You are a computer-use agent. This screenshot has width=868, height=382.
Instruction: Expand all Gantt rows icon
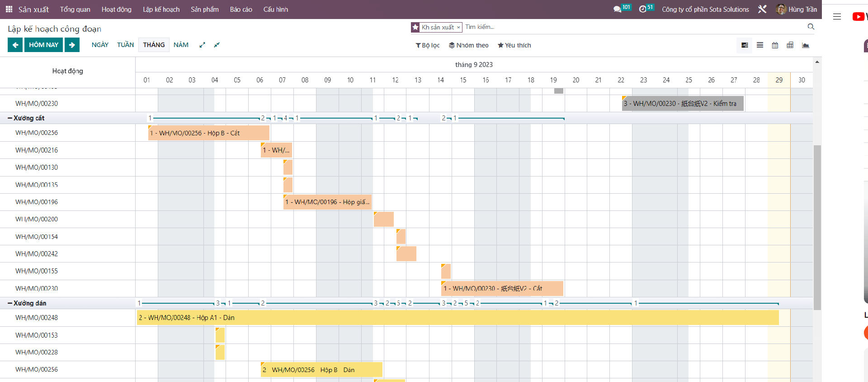coord(202,45)
